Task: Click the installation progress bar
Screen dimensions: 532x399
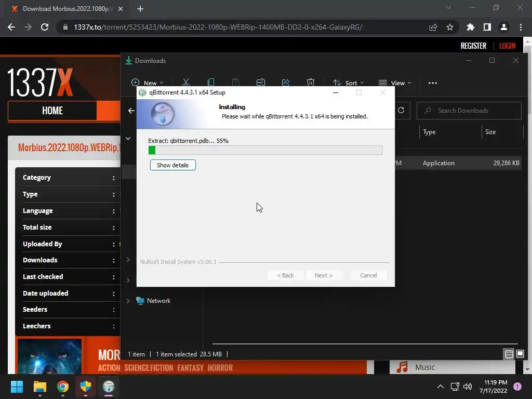Action: (265, 150)
